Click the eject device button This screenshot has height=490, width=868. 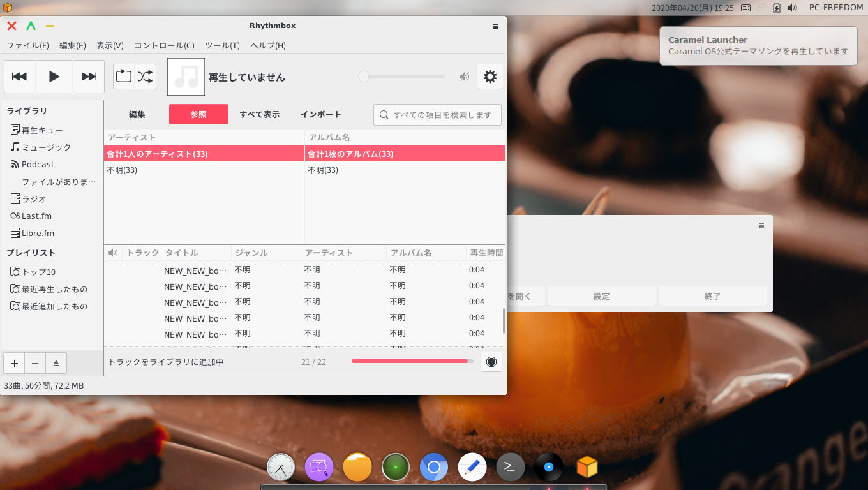pyautogui.click(x=56, y=363)
